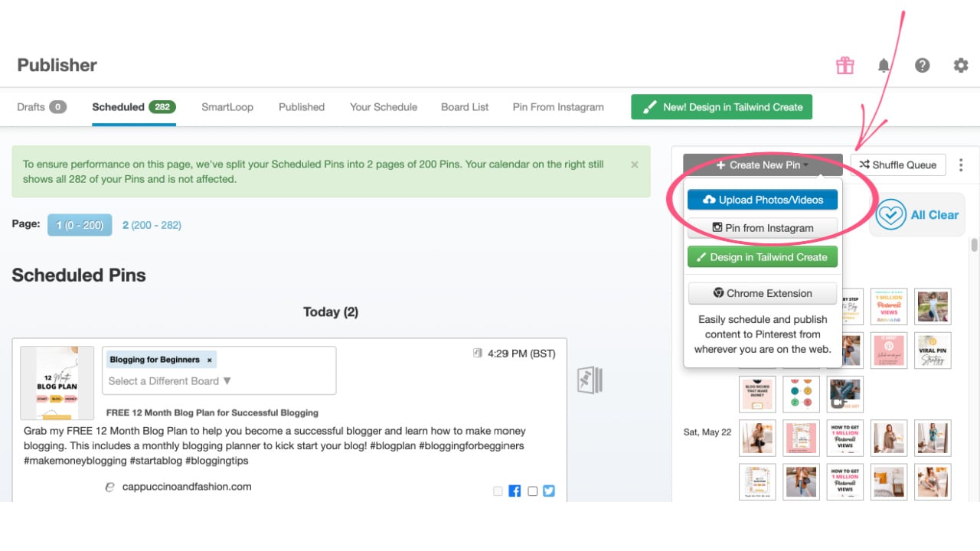Image resolution: width=980 pixels, height=551 pixels.
Task: Click the heart checkmark All Clear icon
Action: point(891,215)
